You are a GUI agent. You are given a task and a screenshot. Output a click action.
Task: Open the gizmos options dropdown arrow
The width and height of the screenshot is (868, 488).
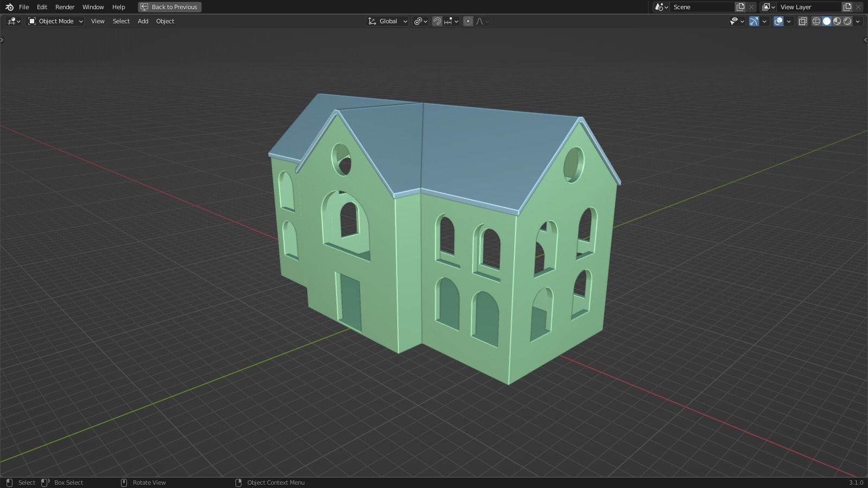click(x=764, y=21)
